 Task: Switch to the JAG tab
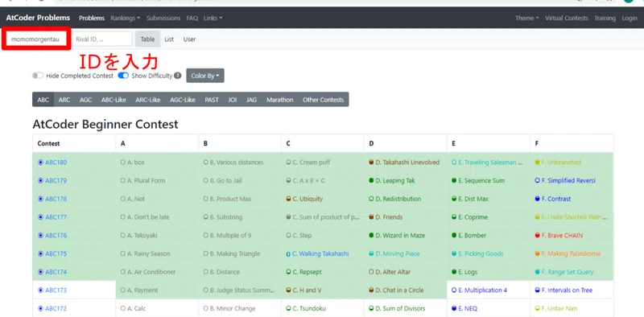(252, 100)
